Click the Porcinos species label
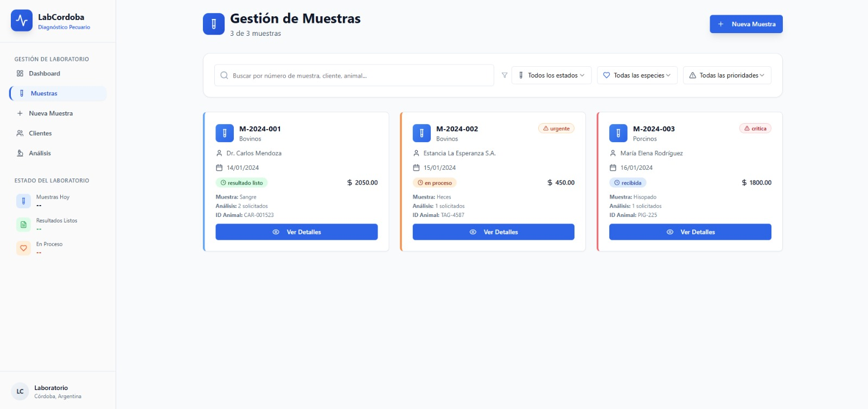 (644, 139)
